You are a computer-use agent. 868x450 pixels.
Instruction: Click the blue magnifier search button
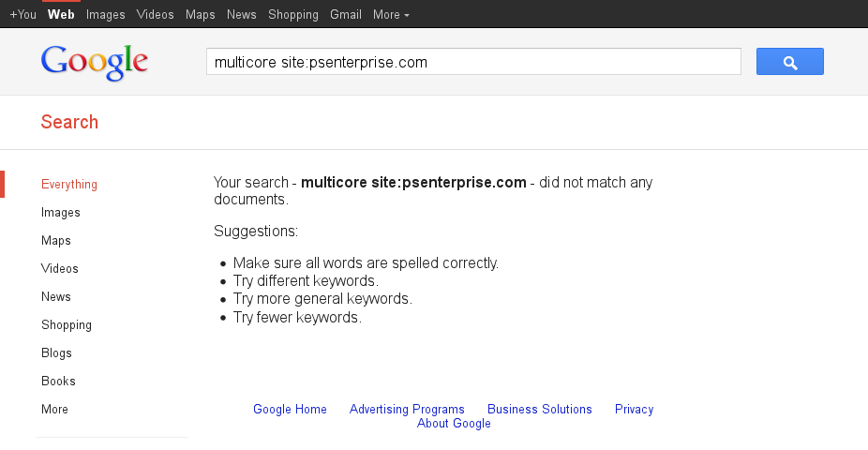click(789, 62)
